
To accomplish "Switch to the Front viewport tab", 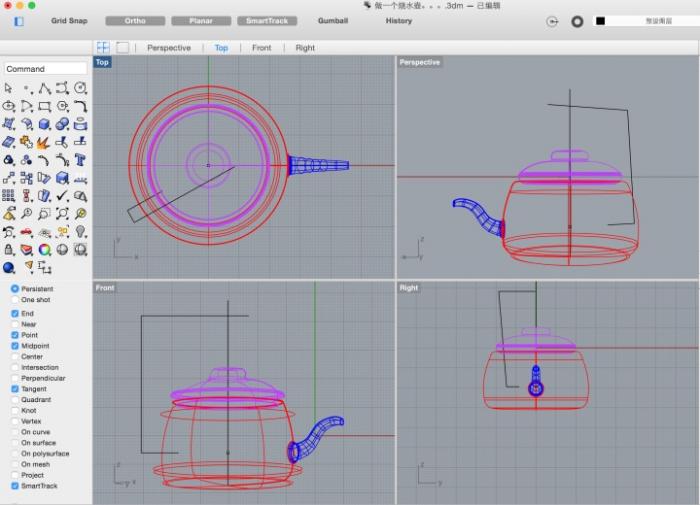I will click(x=261, y=47).
